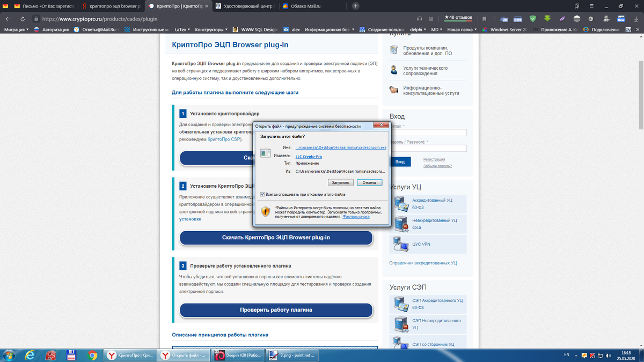Image resolution: width=644 pixels, height=362 pixels.
Task: Click the browser address bar URL
Action: 100,18
